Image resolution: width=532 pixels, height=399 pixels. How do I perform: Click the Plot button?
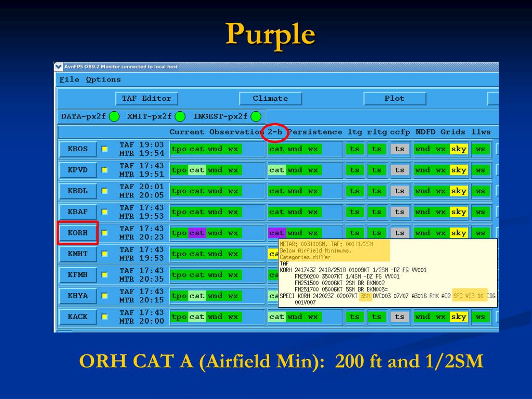tap(394, 98)
